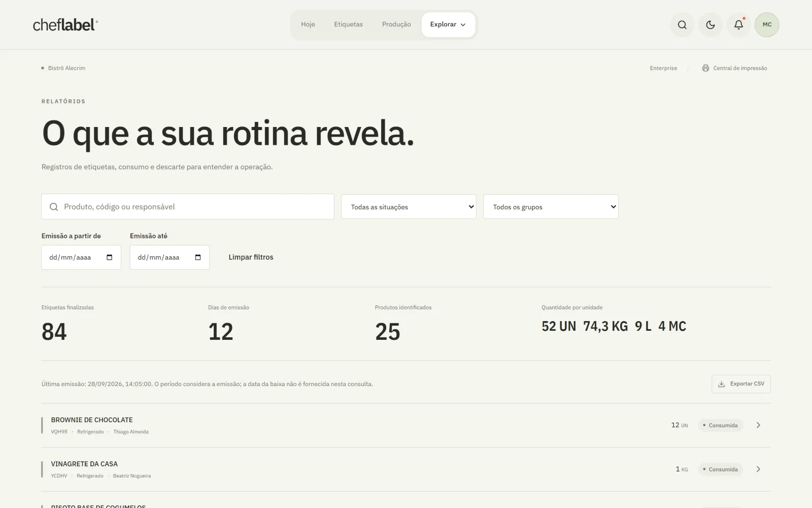Click the Bistrô Alecrim location label
Screen dimensions: 812x508
click(x=66, y=68)
